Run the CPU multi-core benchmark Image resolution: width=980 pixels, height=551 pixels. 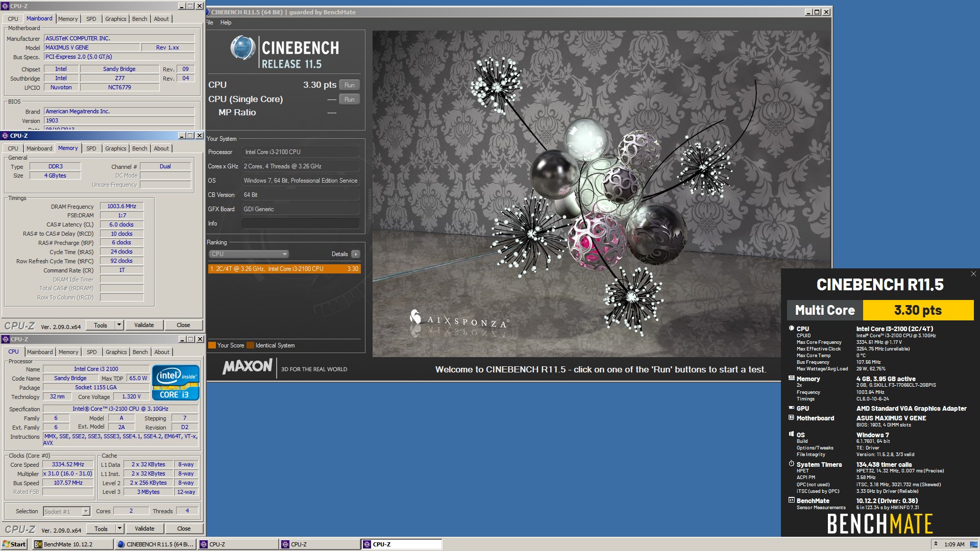(349, 85)
